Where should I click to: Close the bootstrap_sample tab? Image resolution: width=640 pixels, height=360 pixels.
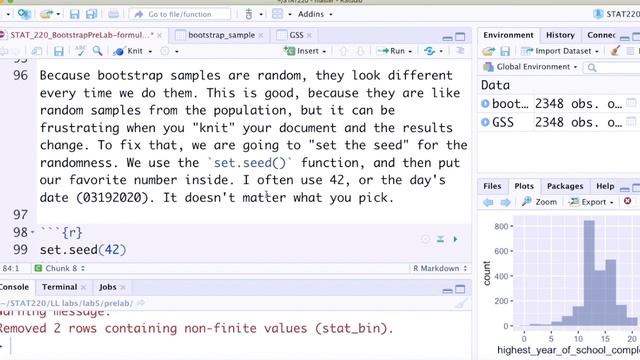[261, 36]
